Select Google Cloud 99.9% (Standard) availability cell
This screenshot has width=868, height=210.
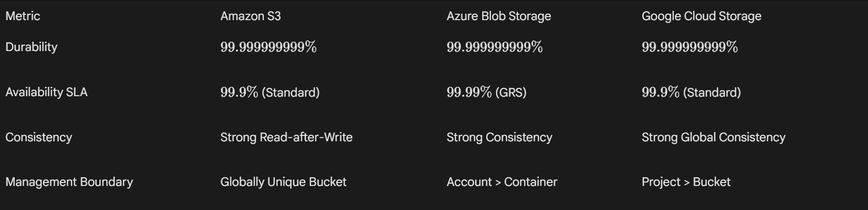tap(691, 92)
